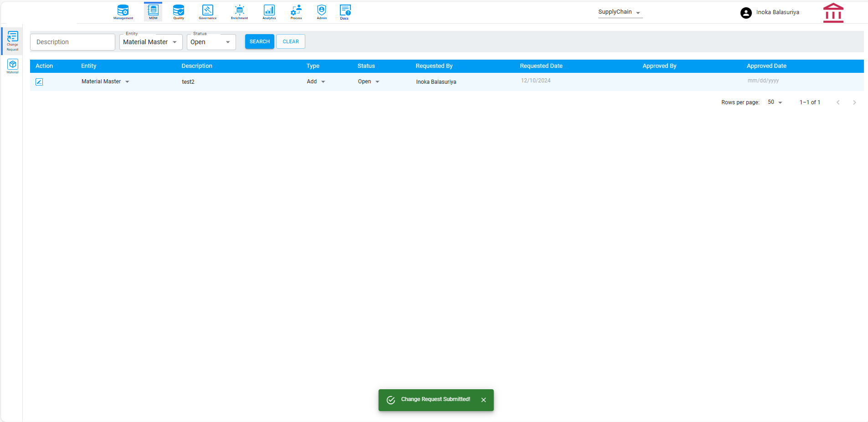Open the Admin module icon
Viewport: 868px width, 422px height.
[322, 12]
